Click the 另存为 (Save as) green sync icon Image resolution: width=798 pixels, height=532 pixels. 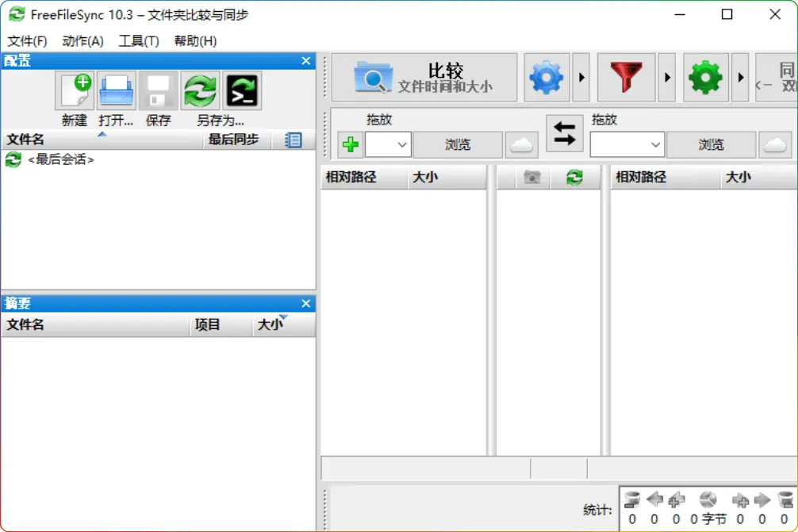tap(201, 91)
